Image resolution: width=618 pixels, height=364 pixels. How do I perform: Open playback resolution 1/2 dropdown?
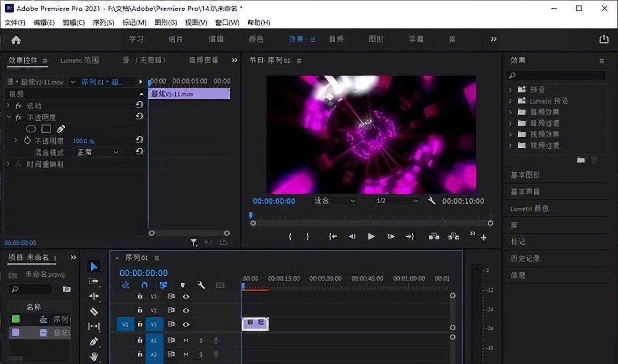pos(397,201)
